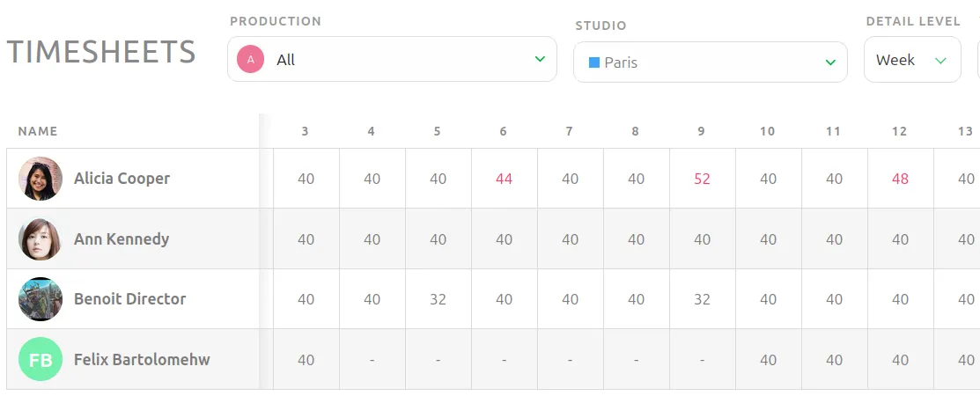Select Benoit Director's 32 hours in week 9
Screen dimensions: 980x396
702,299
